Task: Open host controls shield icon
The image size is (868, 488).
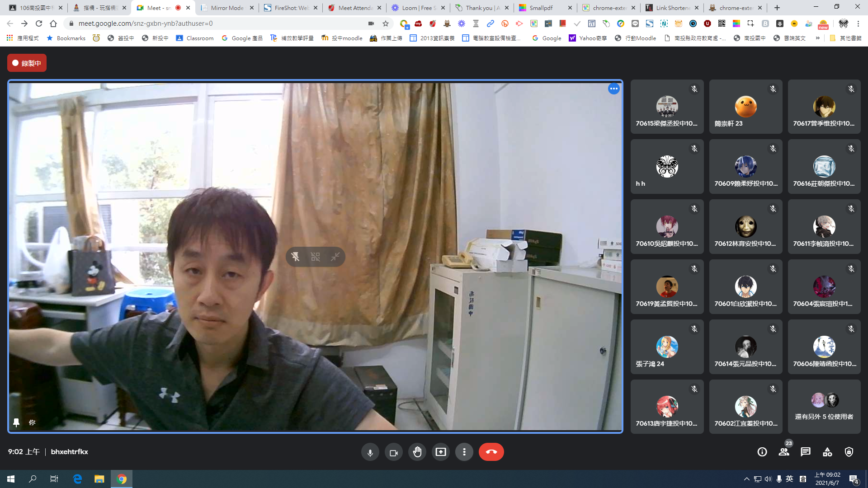Action: point(849,452)
